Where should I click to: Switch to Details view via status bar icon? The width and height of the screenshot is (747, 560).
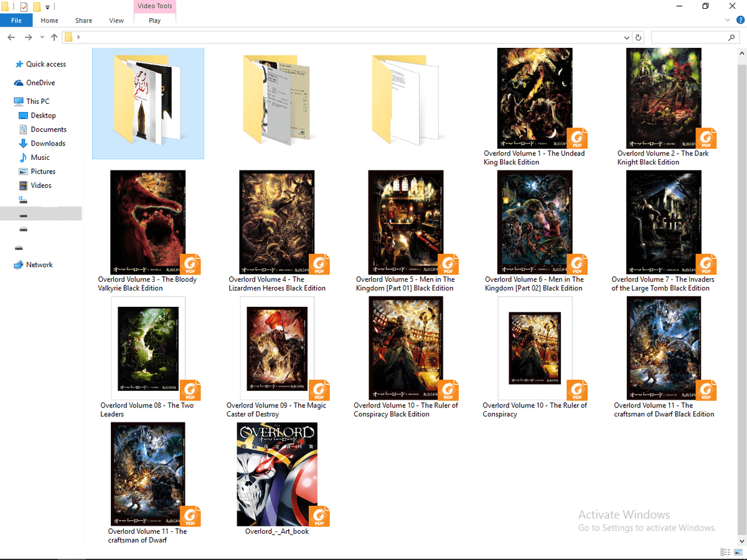click(x=725, y=552)
